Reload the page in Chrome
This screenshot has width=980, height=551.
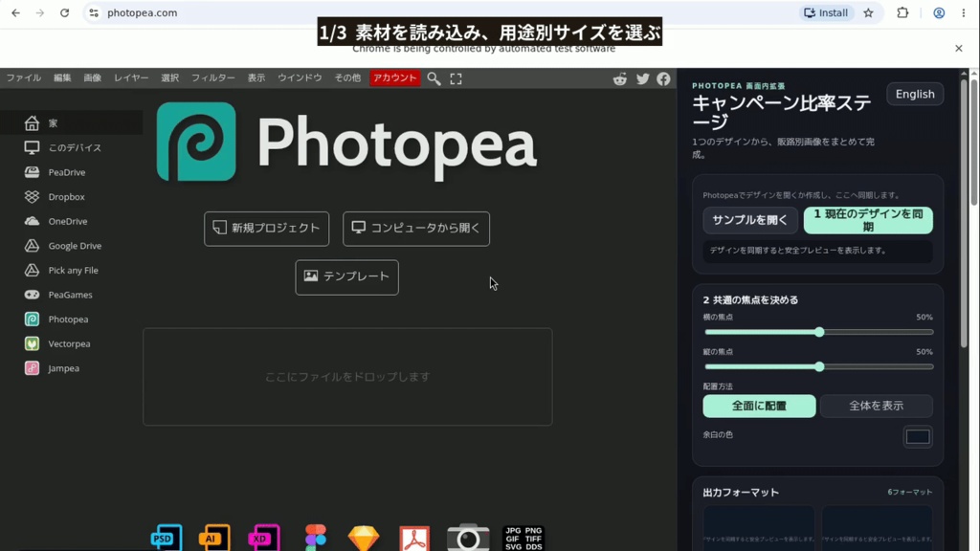[64, 12]
